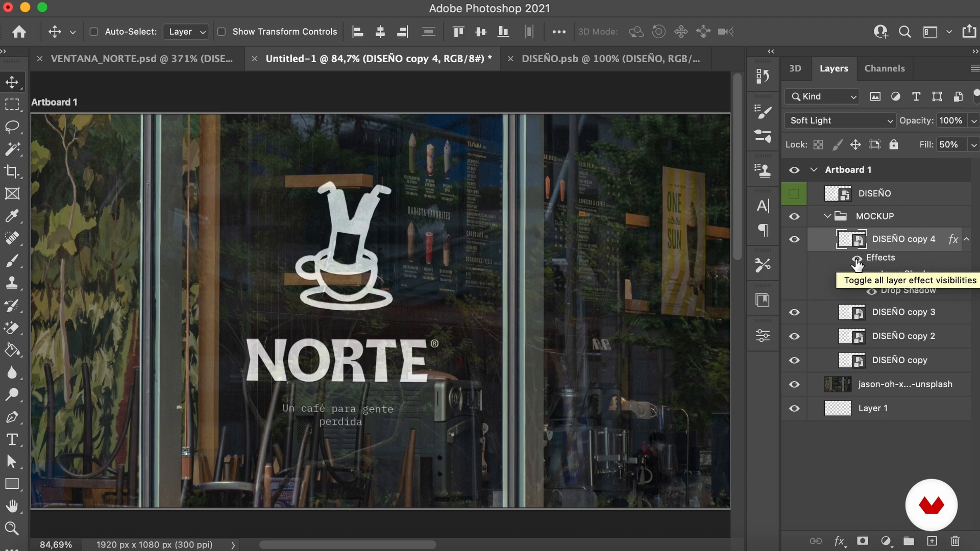This screenshot has height=551, width=980.
Task: Select the Blur tool
Action: pyautogui.click(x=12, y=372)
